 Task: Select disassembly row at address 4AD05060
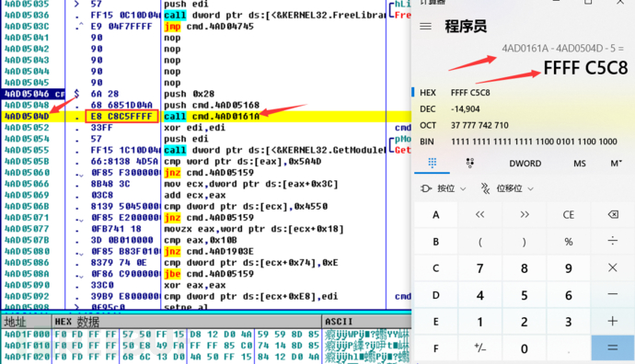point(206,173)
